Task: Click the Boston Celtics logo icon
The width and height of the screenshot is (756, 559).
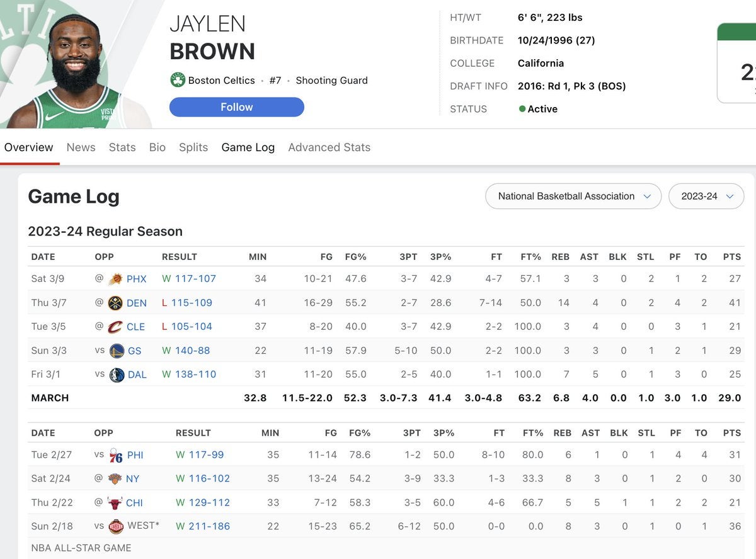Action: [178, 81]
